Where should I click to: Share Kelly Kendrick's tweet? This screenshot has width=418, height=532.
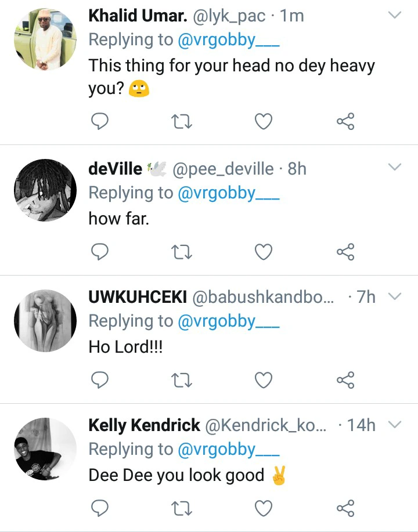345,509
